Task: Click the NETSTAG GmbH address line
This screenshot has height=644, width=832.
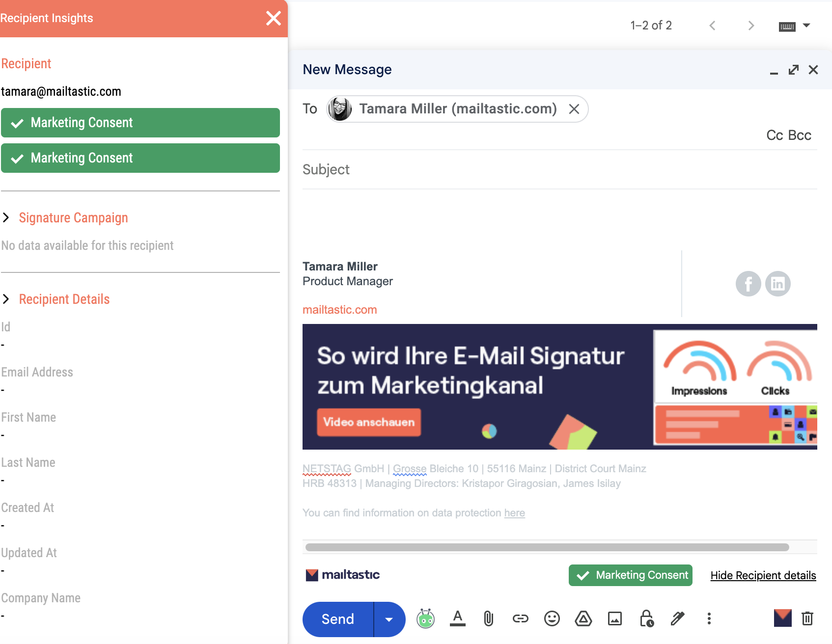Action: 474,469
